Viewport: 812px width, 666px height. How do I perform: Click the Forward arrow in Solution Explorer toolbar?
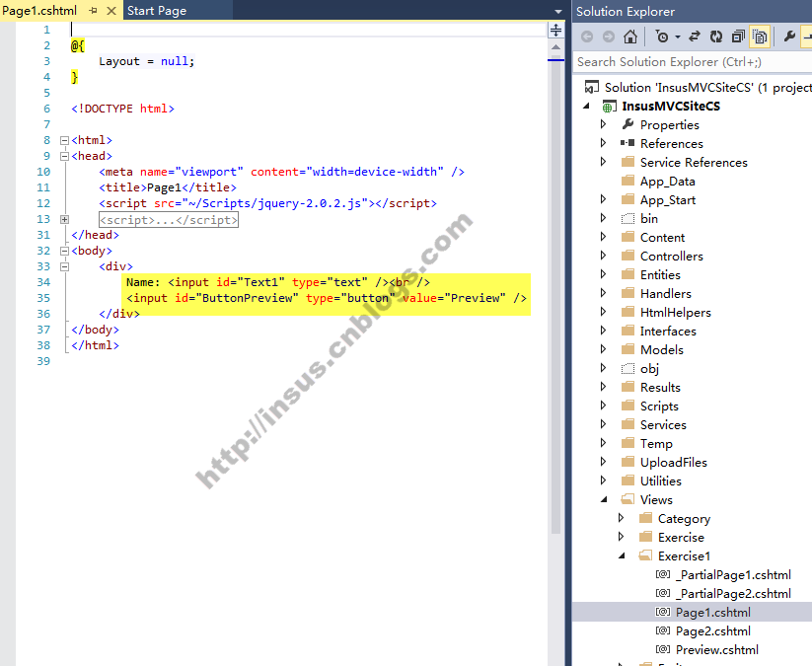click(609, 37)
